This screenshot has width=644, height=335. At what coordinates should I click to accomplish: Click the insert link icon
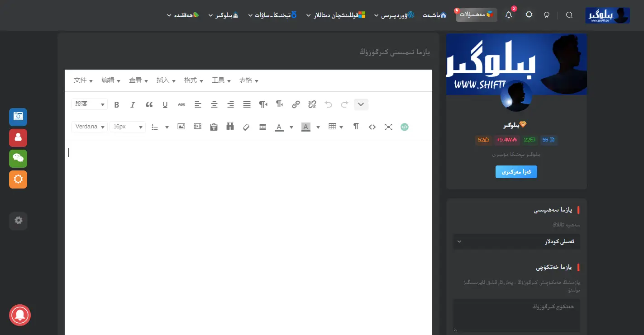(x=296, y=104)
